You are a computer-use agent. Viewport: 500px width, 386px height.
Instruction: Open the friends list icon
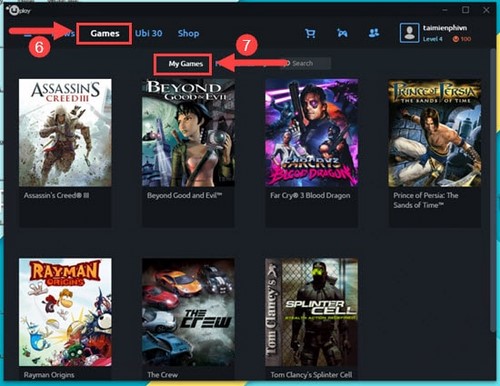tap(374, 33)
